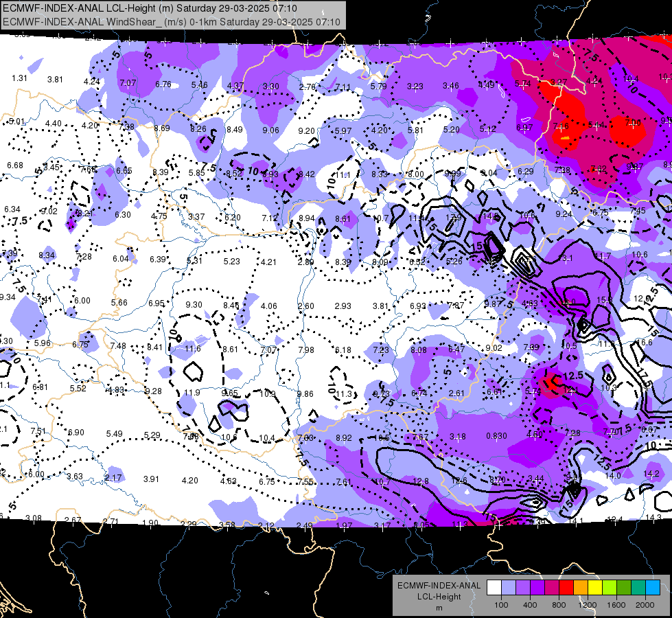The width and height of the screenshot is (672, 618).
Task: Click the teal legend swatch
Action: pos(638,588)
